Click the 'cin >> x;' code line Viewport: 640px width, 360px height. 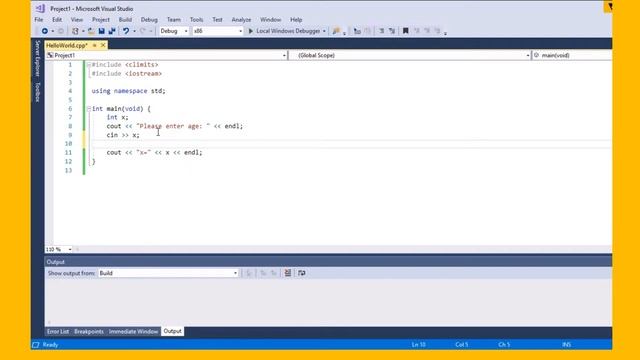pyautogui.click(x=123, y=135)
